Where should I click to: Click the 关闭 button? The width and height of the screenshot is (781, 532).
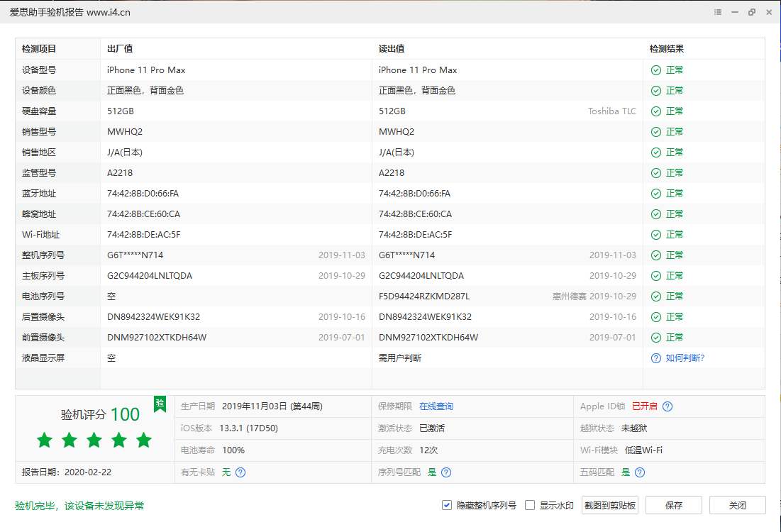[736, 505]
